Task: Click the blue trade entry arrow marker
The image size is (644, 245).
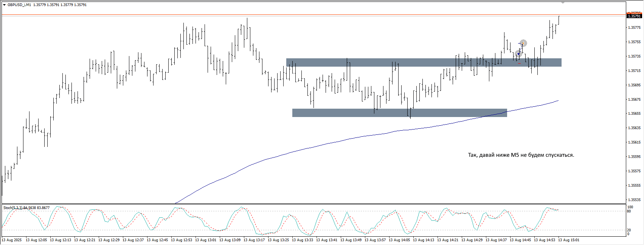Action: coord(518,54)
